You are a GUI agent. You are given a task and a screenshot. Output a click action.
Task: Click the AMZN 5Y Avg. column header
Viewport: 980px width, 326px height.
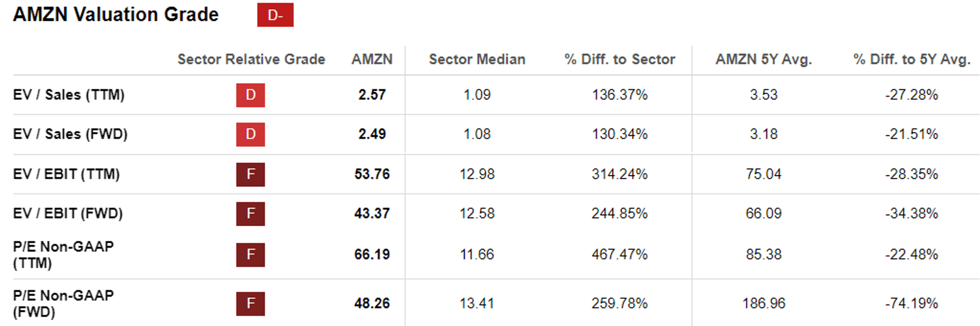[763, 59]
